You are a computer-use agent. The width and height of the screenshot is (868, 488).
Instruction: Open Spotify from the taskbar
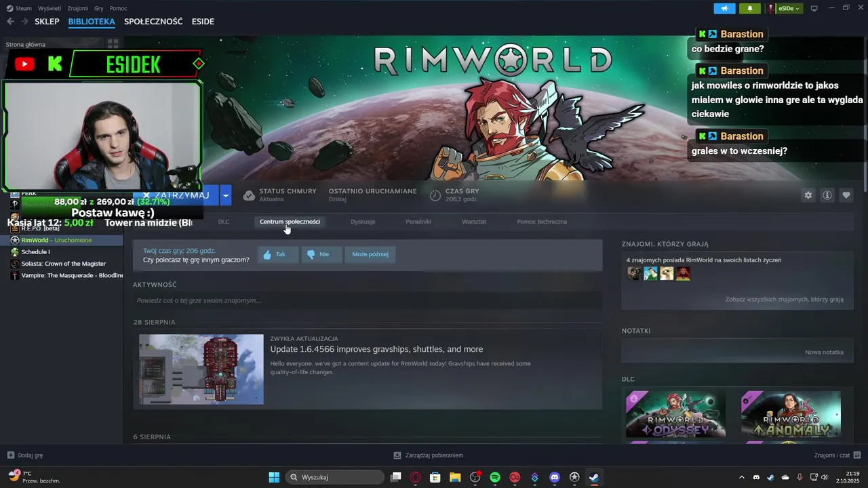click(x=495, y=477)
